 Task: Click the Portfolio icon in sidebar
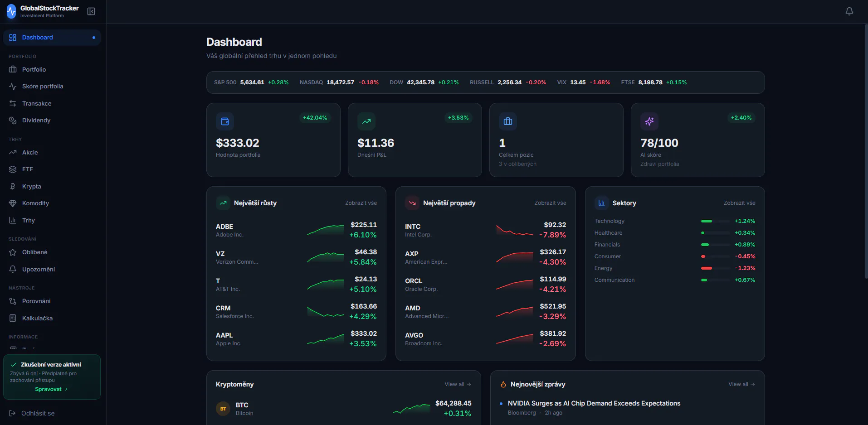[13, 69]
